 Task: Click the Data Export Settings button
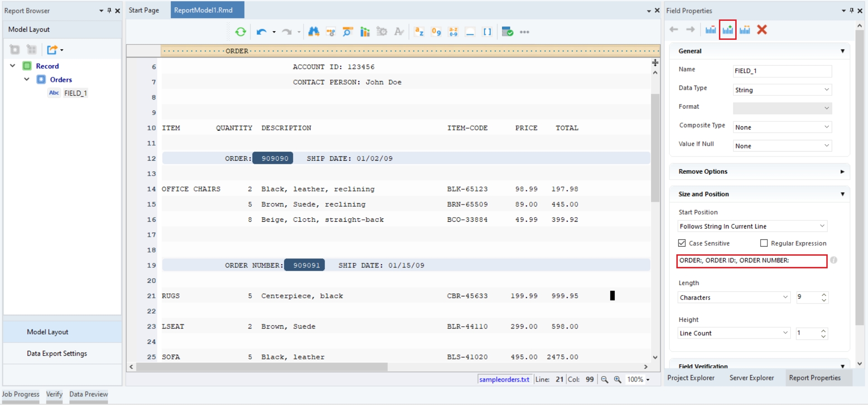(x=57, y=353)
